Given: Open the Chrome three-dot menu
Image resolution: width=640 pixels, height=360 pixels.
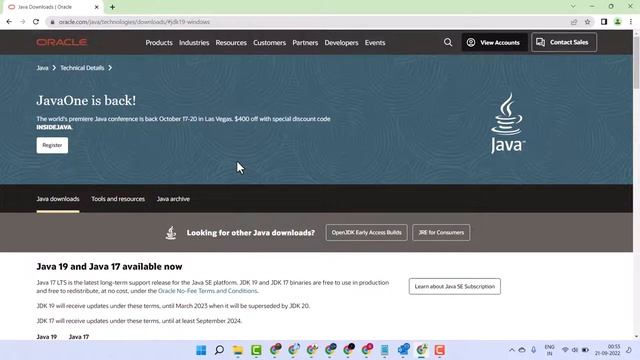Looking at the screenshot, I should [631, 22].
